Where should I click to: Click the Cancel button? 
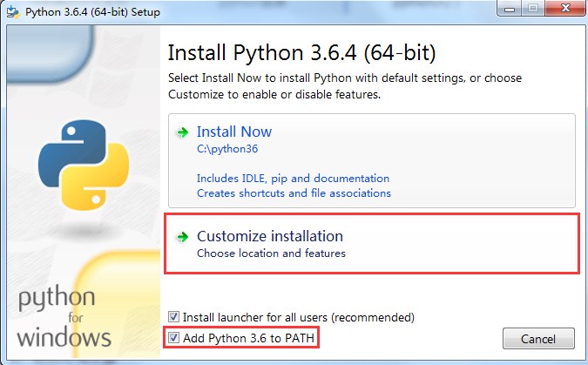point(538,339)
